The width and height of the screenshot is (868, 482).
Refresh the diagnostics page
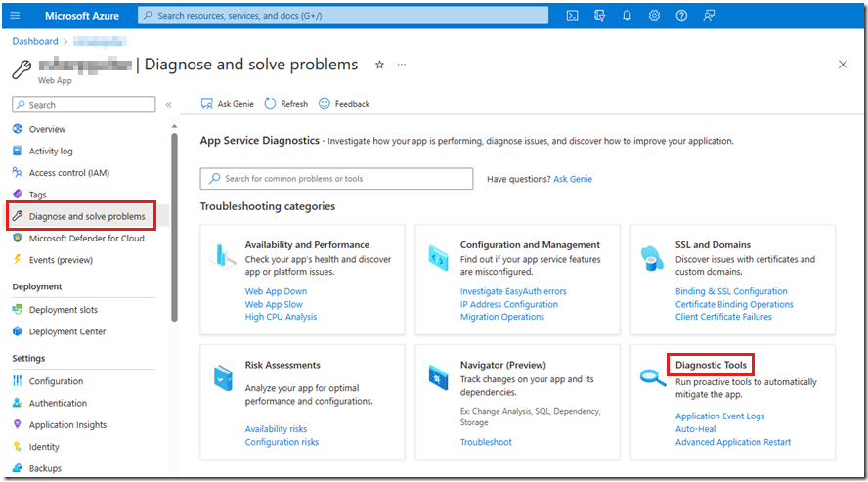pyautogui.click(x=285, y=104)
